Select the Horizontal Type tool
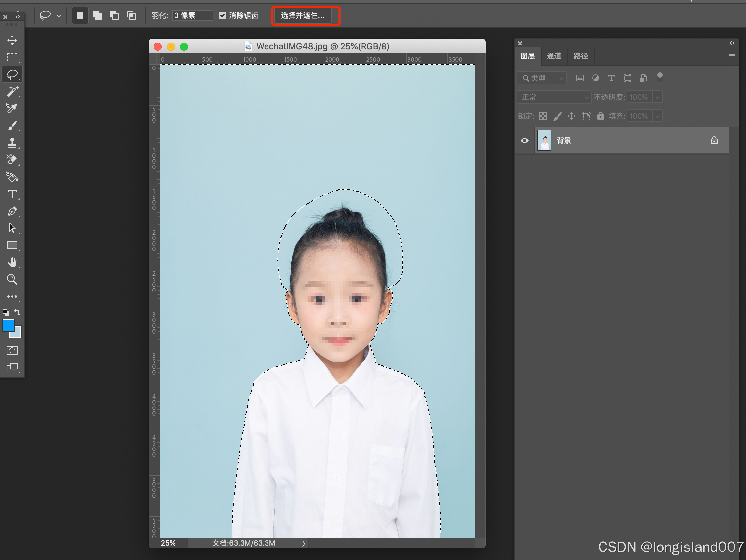 pos(12,194)
